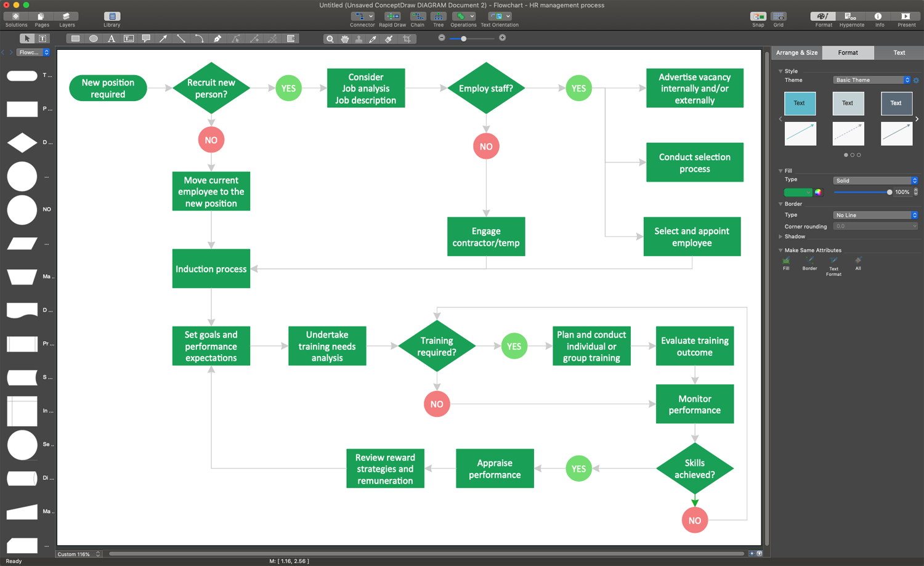The image size is (924, 566).
Task: Open the Library panel
Action: tap(112, 20)
